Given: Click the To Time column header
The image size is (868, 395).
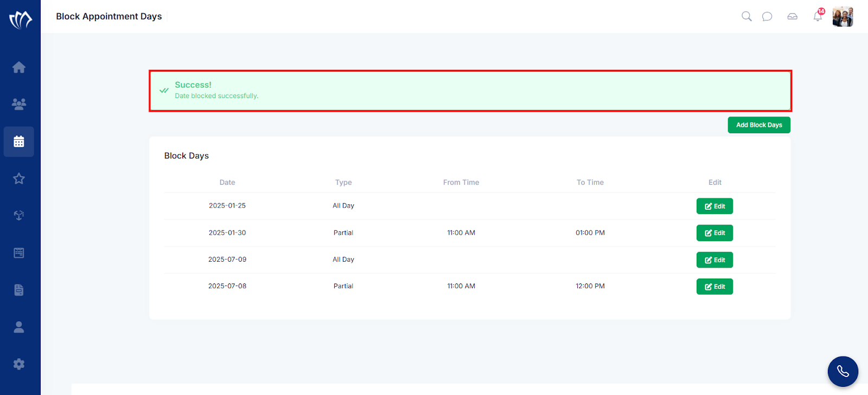Looking at the screenshot, I should pyautogui.click(x=590, y=183).
